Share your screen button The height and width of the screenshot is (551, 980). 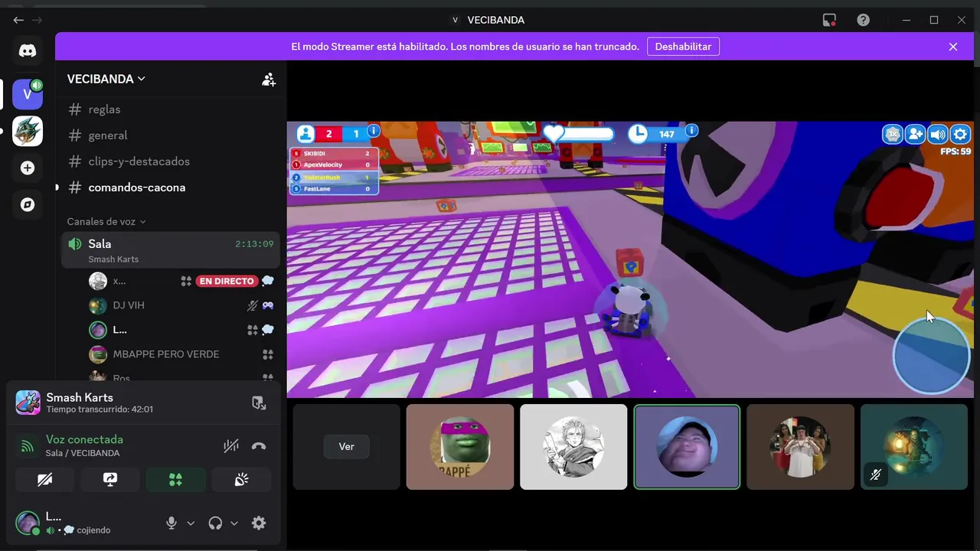[110, 480]
